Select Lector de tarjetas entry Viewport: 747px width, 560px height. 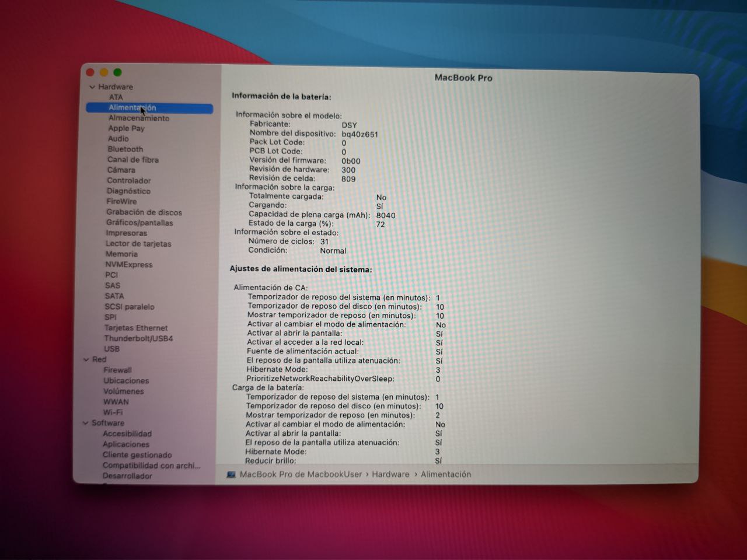138,244
